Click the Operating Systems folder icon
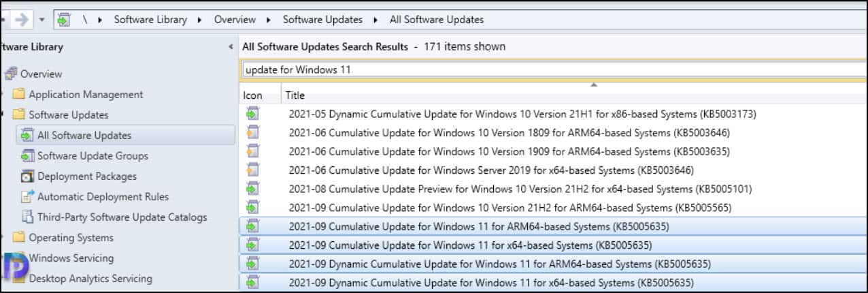The image size is (868, 293). click(18, 237)
